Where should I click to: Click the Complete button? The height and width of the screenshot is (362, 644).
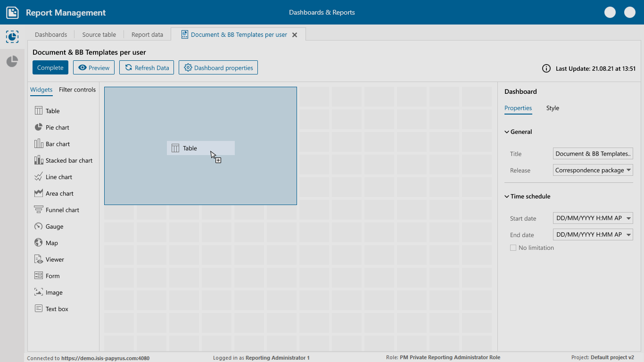click(x=50, y=67)
